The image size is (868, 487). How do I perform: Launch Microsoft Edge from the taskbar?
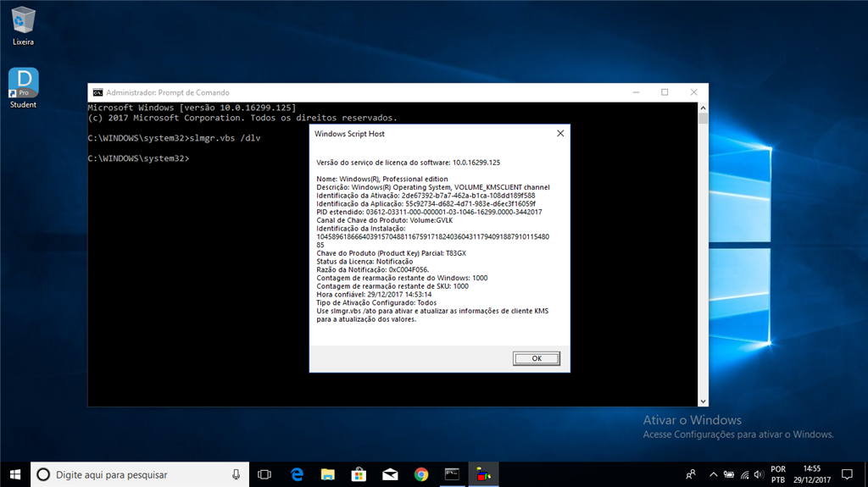297,474
